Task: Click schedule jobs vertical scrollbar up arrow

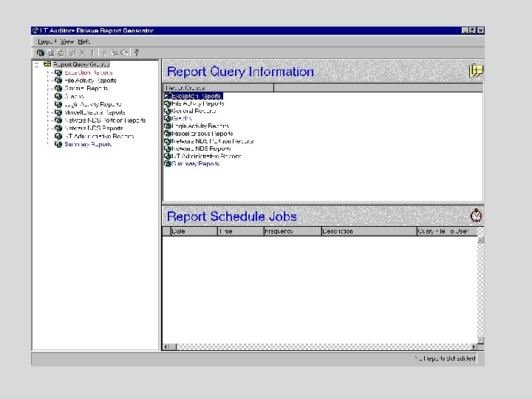Action: click(480, 240)
